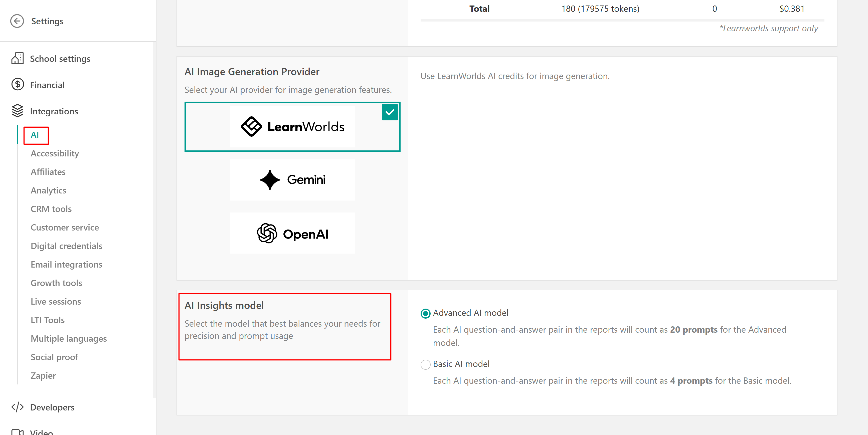Click the Video icon in the sidebar

pyautogui.click(x=18, y=432)
